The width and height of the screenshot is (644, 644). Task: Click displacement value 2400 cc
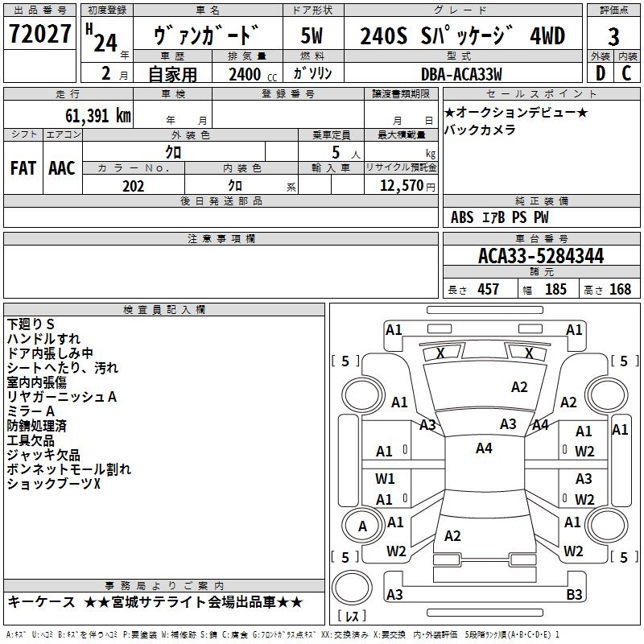click(253, 74)
